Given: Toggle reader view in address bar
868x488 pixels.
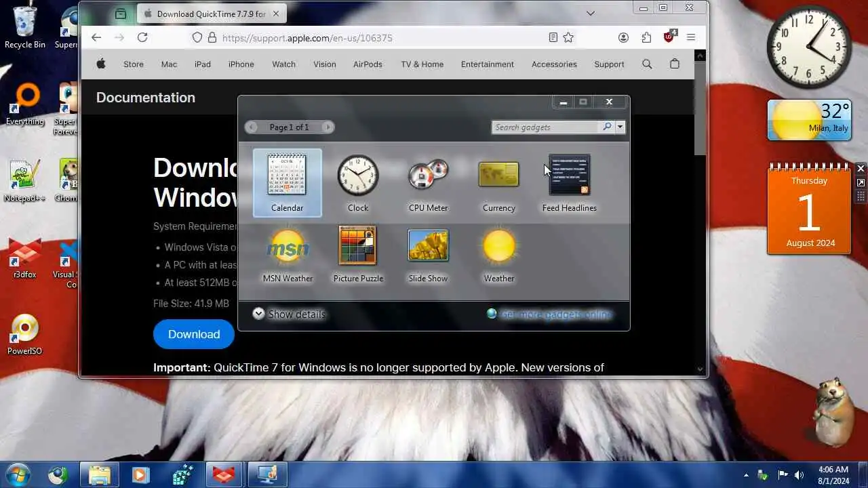Looking at the screenshot, I should pyautogui.click(x=553, y=38).
